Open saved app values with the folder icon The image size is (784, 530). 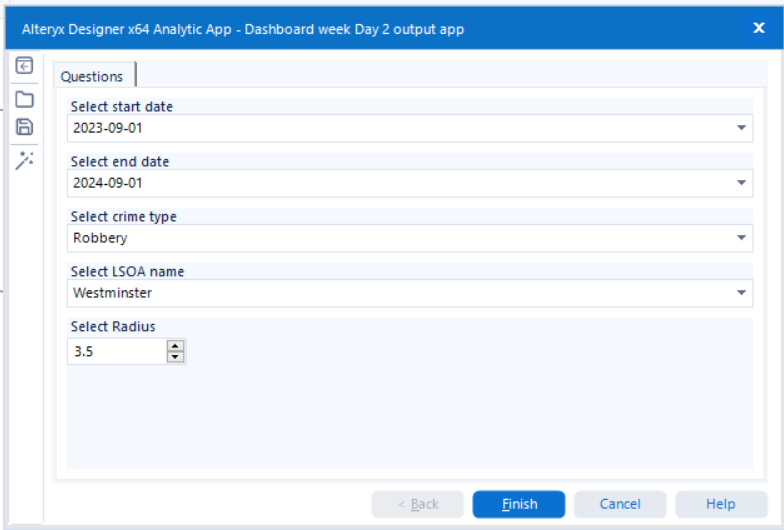pyautogui.click(x=24, y=100)
